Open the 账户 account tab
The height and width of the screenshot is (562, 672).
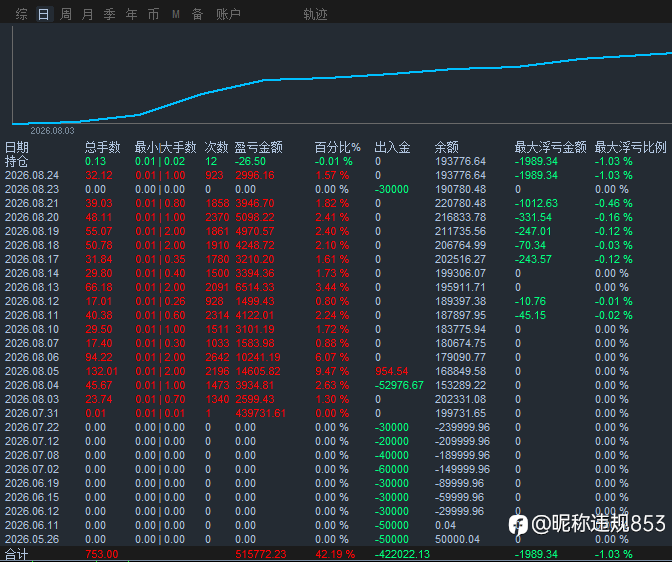pos(228,14)
